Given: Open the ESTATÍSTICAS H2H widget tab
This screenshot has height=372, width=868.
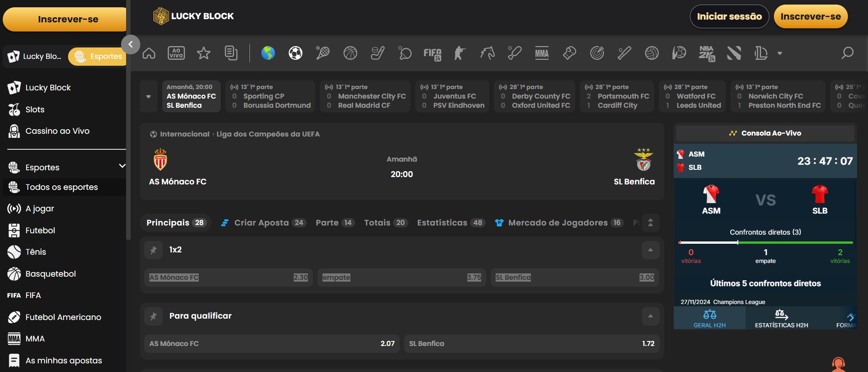Looking at the screenshot, I should [x=782, y=318].
